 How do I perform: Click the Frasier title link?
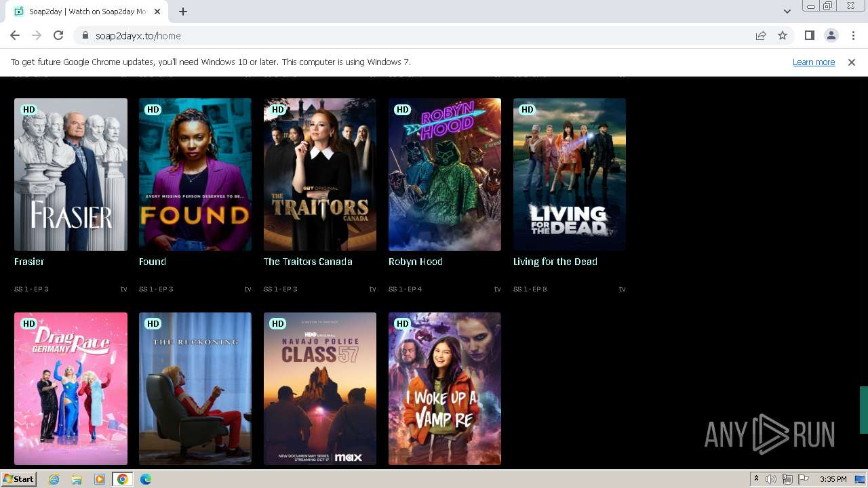pyautogui.click(x=29, y=262)
